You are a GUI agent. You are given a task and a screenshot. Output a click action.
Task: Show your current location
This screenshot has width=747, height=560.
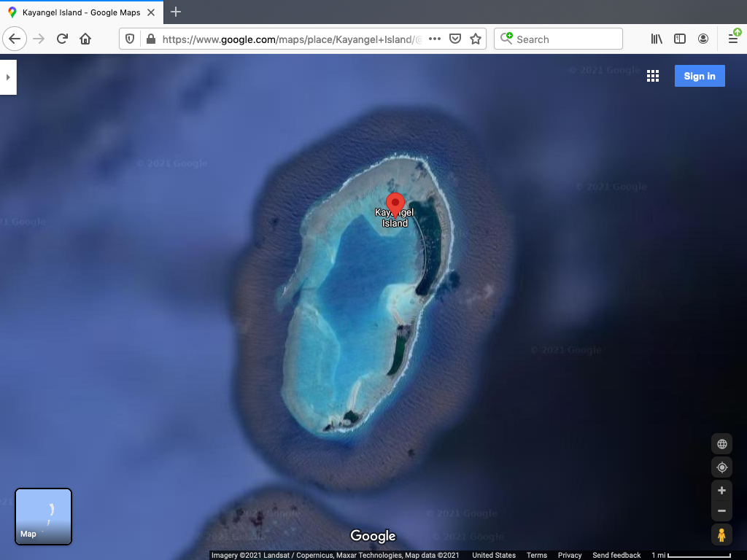coord(721,467)
